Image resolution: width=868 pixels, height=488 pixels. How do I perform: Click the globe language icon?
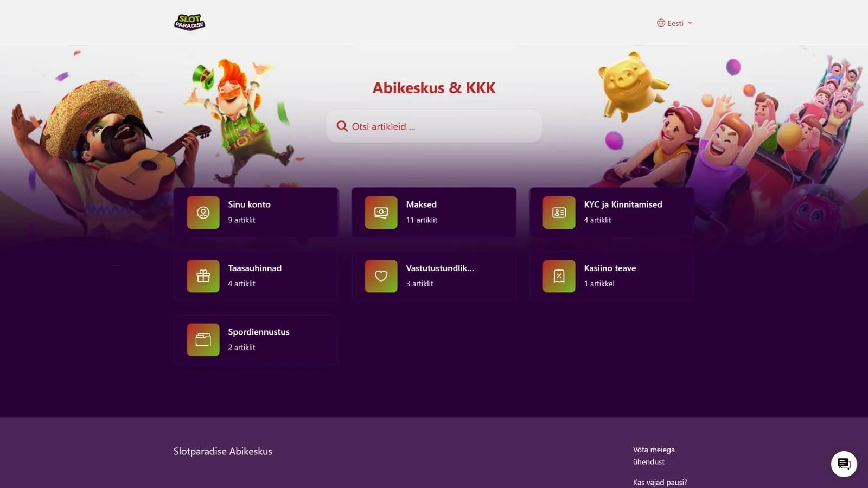(x=661, y=23)
